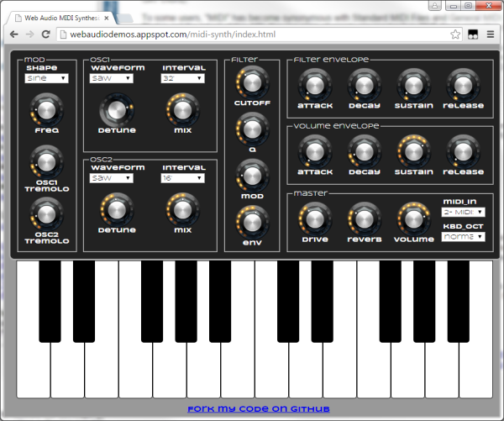
Task: Open the OSC1 interval dropdown showing 32'
Action: click(182, 78)
